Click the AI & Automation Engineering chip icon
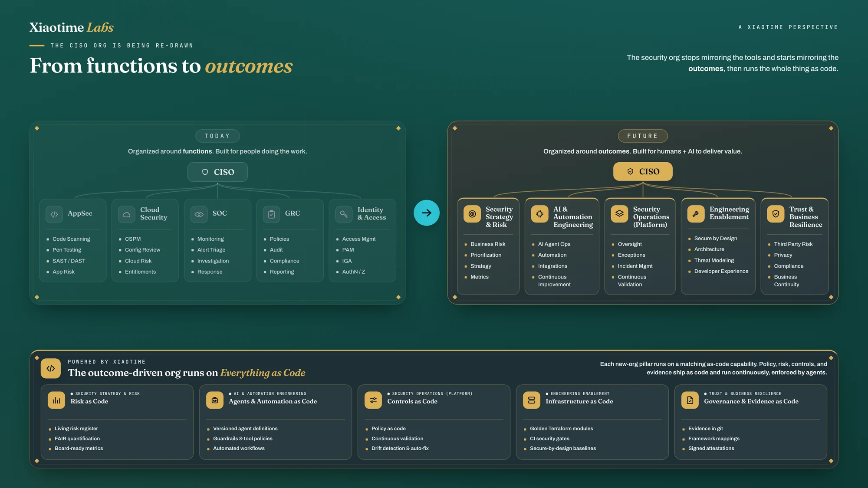This screenshot has height=488, width=868. 540,214
